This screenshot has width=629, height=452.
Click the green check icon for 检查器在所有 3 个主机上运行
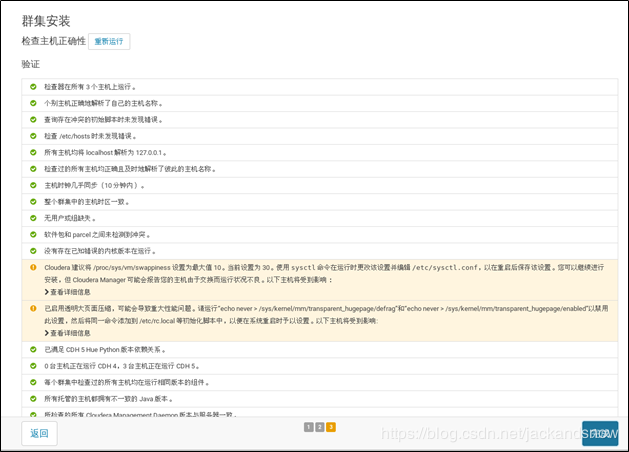tap(33, 87)
